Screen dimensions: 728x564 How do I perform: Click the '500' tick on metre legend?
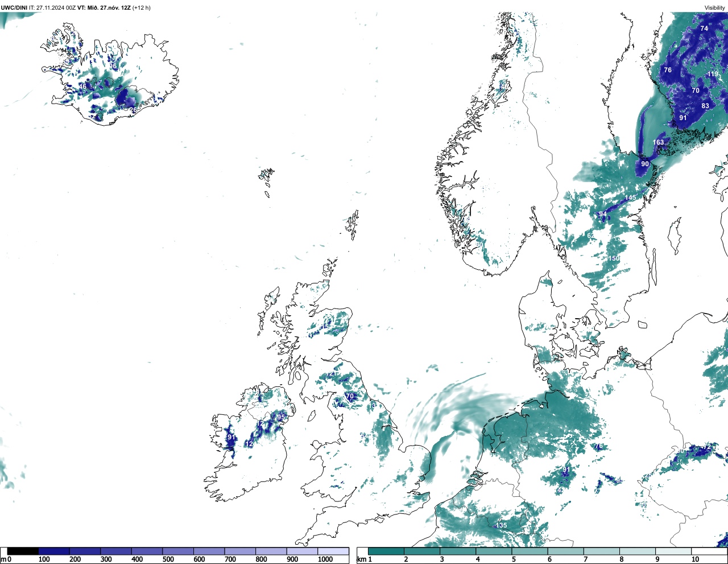168,559
